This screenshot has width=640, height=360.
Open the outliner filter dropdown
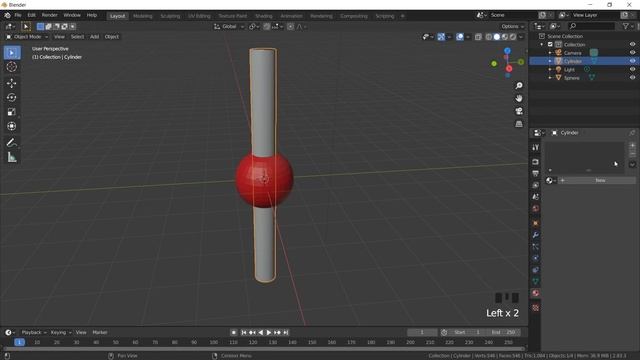click(627, 26)
